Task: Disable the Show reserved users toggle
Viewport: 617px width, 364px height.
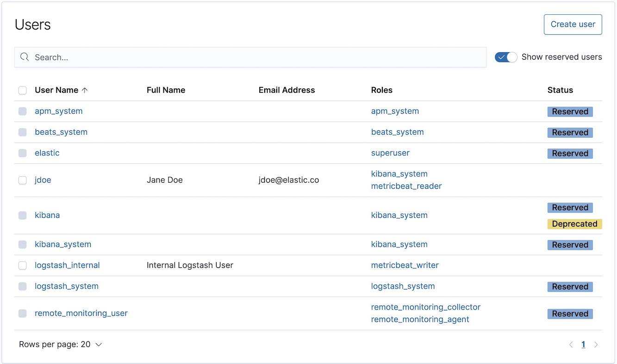Action: click(505, 57)
